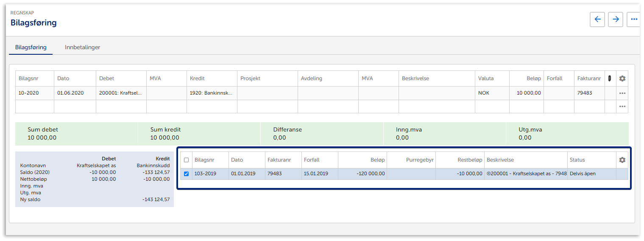Open the three-dots more menu at top right
The height and width of the screenshot is (241, 644).
633,20
